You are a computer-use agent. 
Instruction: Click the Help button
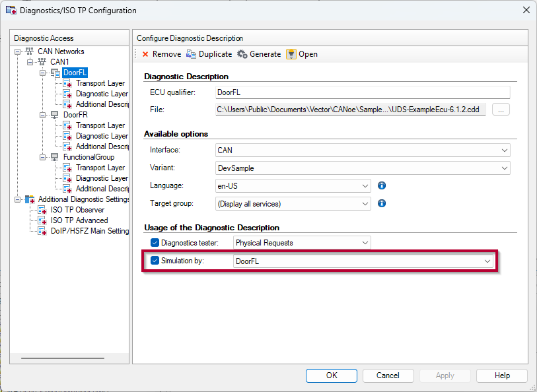point(502,376)
